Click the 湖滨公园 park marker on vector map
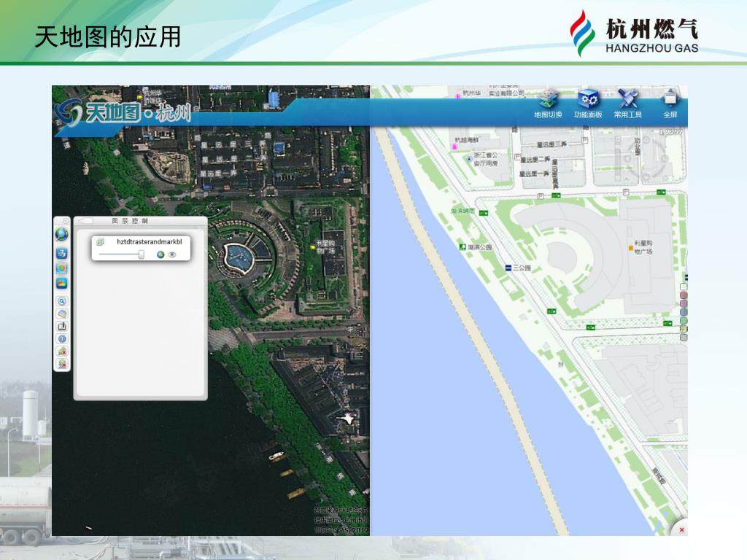 462,247
